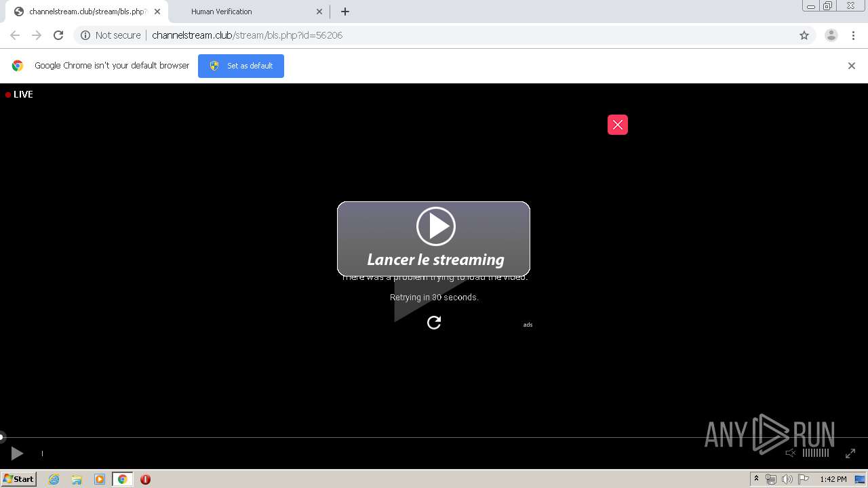Click the Action Center flag icon
Image resolution: width=868 pixels, height=488 pixels.
pyautogui.click(x=804, y=479)
